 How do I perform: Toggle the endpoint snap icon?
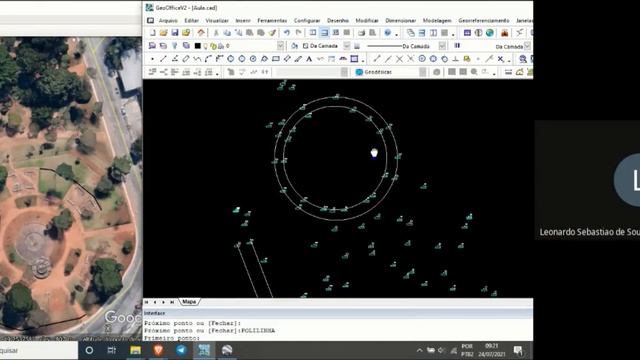[x=377, y=59]
